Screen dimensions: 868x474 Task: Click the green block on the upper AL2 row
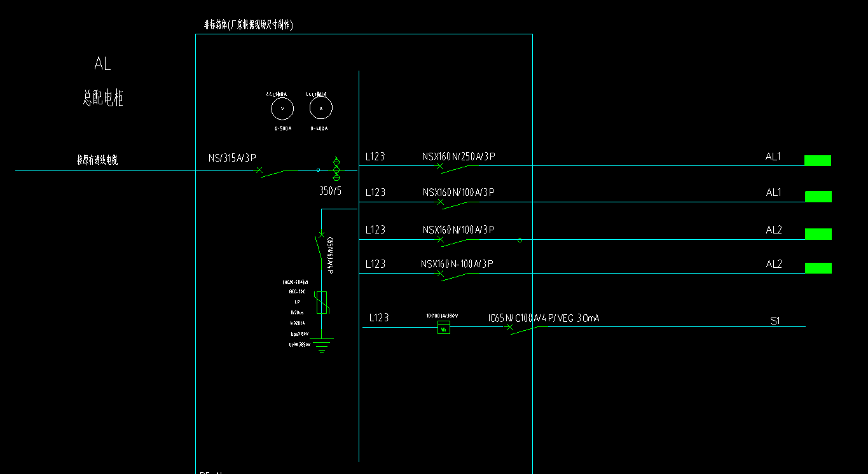[818, 234]
